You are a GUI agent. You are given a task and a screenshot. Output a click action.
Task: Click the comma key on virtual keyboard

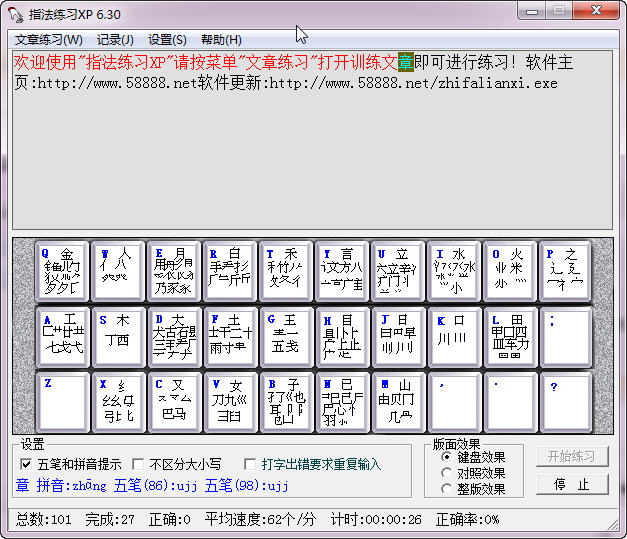[454, 402]
